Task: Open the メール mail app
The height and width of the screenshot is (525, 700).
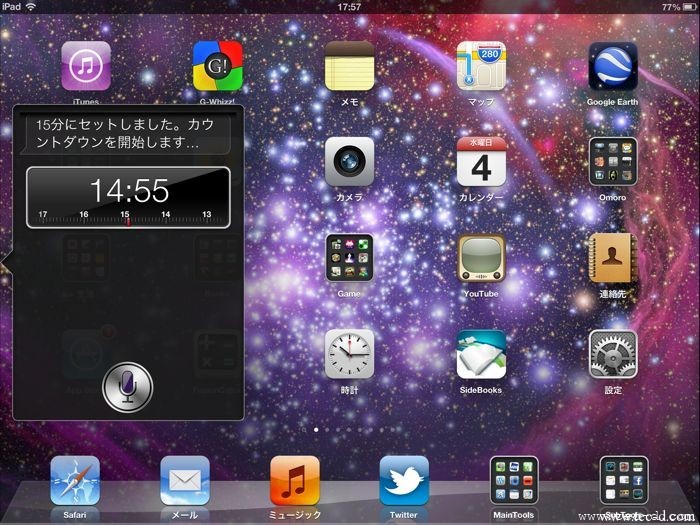Action: 184,480
